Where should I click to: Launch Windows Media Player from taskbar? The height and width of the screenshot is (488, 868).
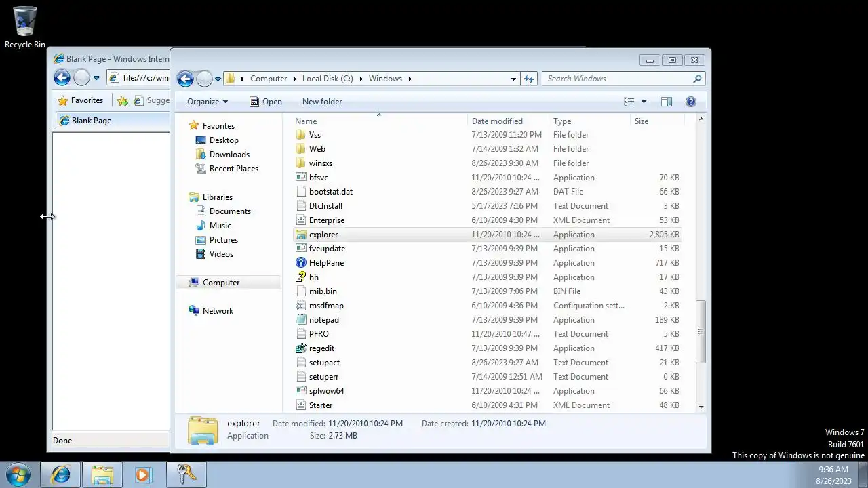pos(143,474)
